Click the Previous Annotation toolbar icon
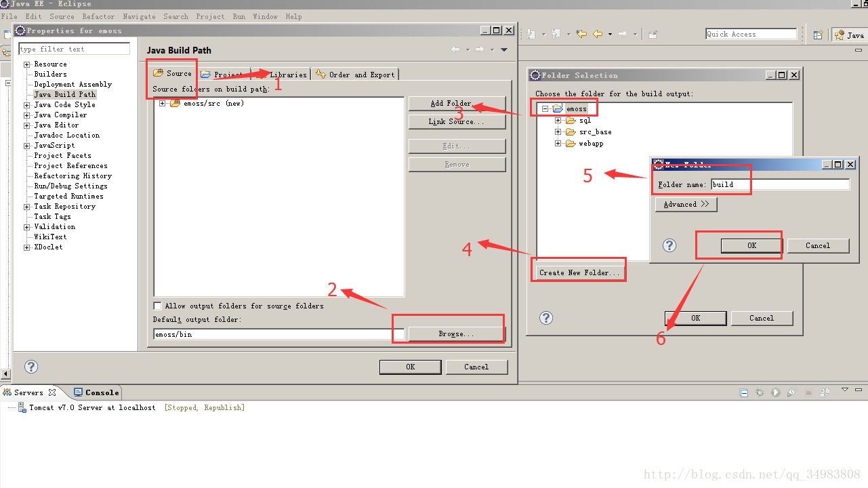868x488 pixels. (x=556, y=34)
